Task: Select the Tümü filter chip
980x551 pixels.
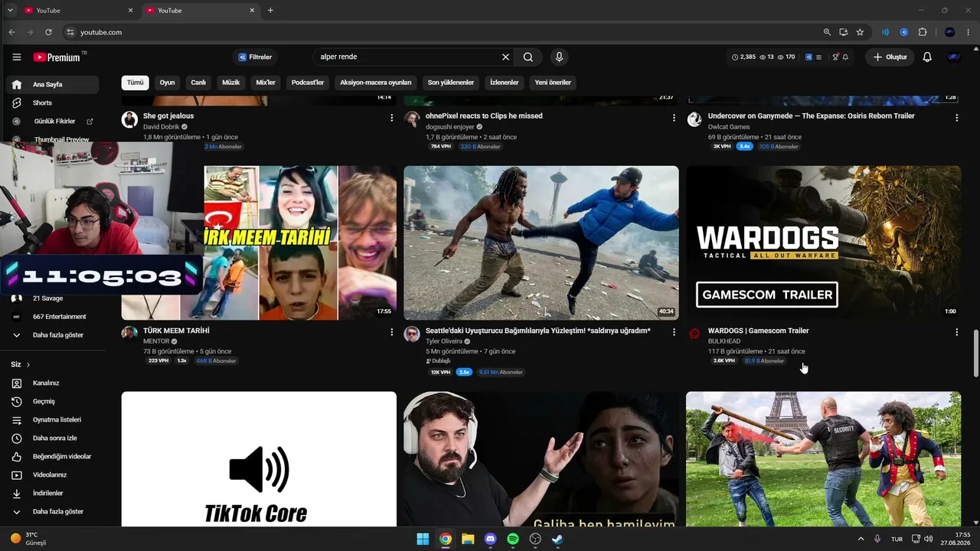Action: tap(135, 83)
